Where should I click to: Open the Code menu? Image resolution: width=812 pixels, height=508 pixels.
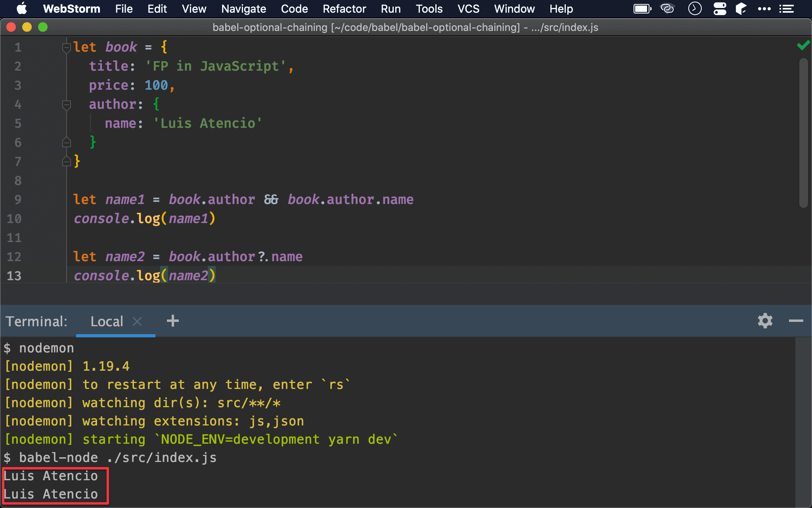[x=294, y=9]
